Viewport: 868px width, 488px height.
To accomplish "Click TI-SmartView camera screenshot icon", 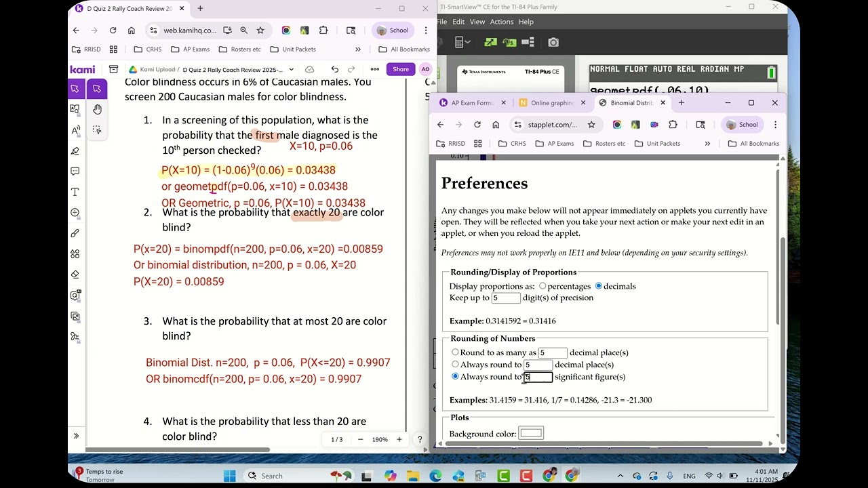I will tap(553, 42).
